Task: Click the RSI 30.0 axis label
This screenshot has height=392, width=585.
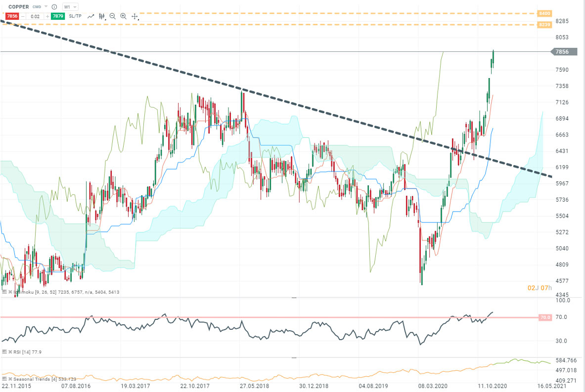Action: pos(561,341)
